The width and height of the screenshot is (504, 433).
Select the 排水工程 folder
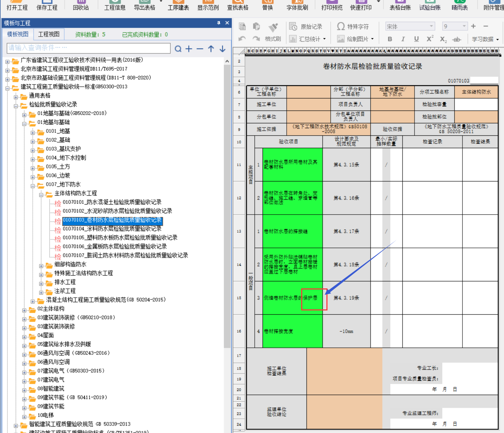65,282
